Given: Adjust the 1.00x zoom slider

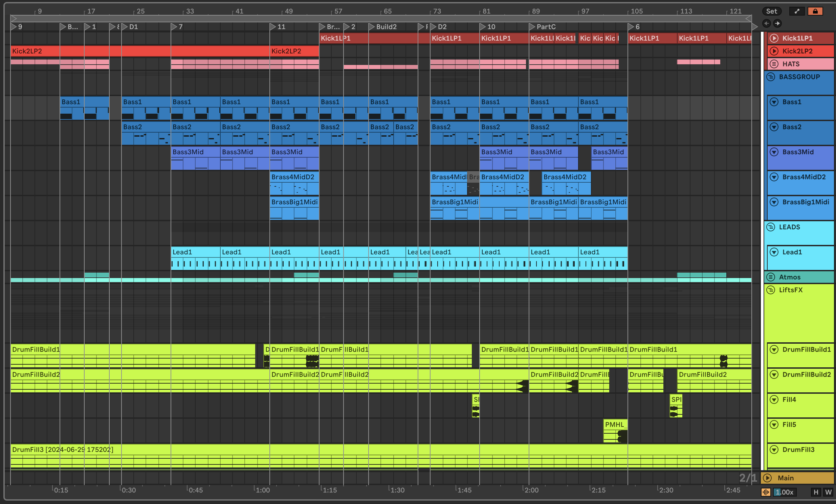Looking at the screenshot, I should [785, 492].
